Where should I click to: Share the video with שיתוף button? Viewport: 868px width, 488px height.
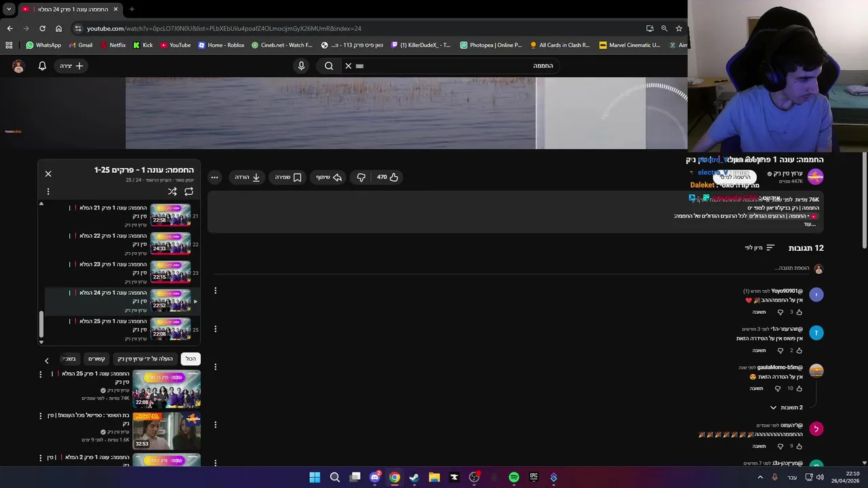(329, 178)
